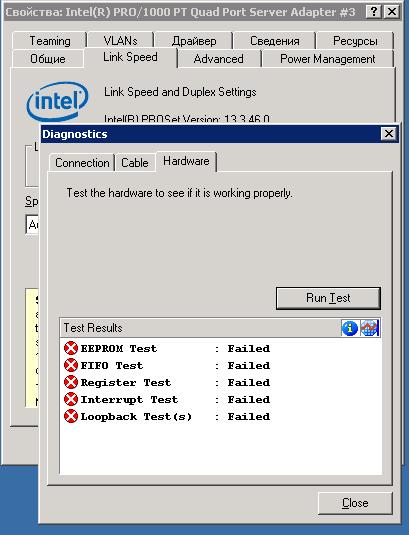Screen dimensions: 409x535
Task: Switch to the Cable tab
Action: (x=135, y=163)
